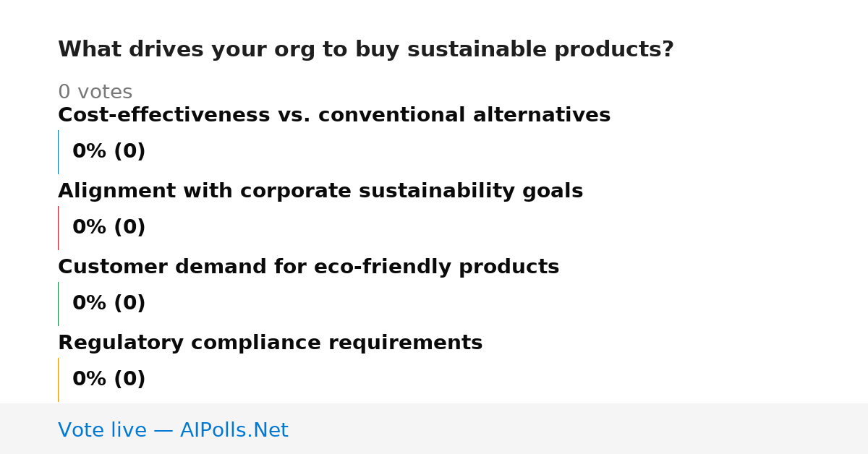Click the blue result bar for cost-effectiveness

coord(58,152)
